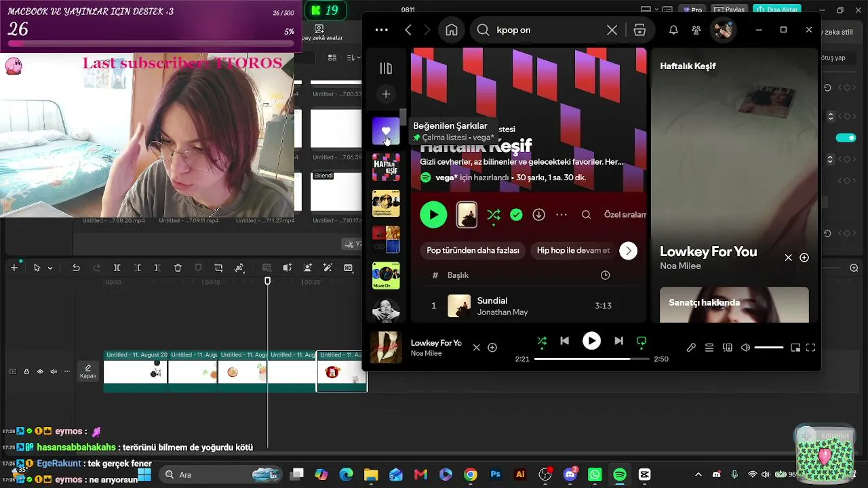Toggle saved checkmark for Haftalık Keşif

(x=516, y=215)
